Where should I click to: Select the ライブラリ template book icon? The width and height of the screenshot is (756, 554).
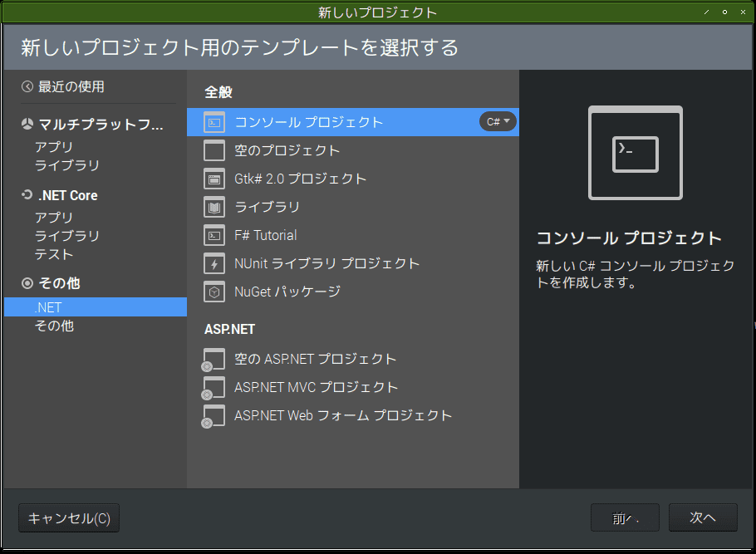214,207
